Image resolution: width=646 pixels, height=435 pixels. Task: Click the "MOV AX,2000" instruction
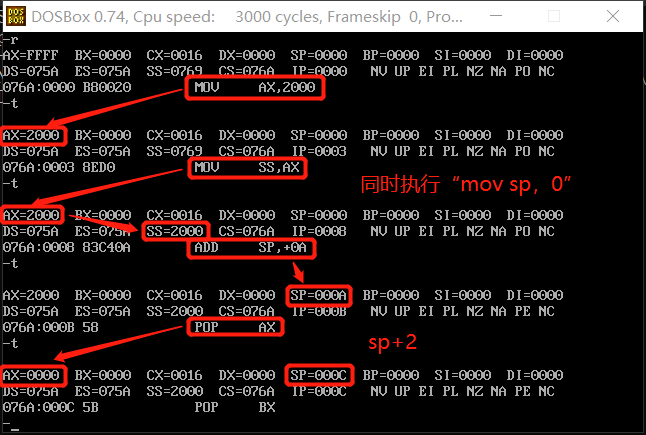[255, 87]
